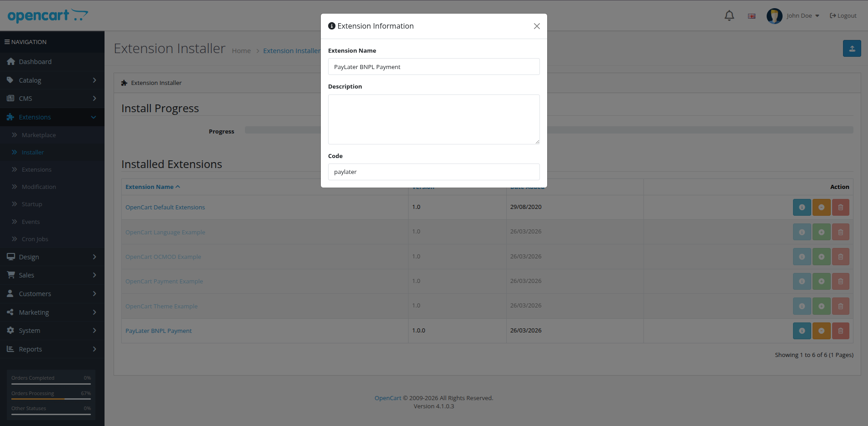868x426 pixels.
Task: Delete OpenCart OCMOD Example trash button
Action: tap(841, 257)
